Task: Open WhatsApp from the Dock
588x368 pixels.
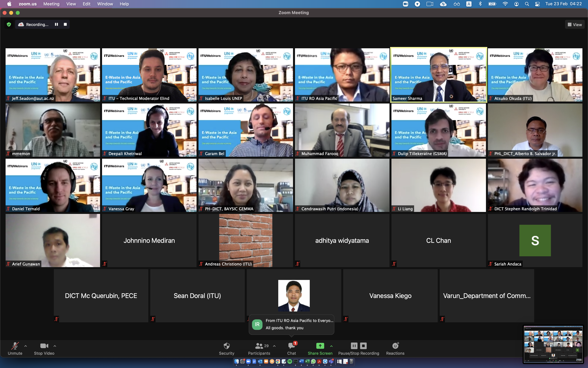Action: pos(313,361)
